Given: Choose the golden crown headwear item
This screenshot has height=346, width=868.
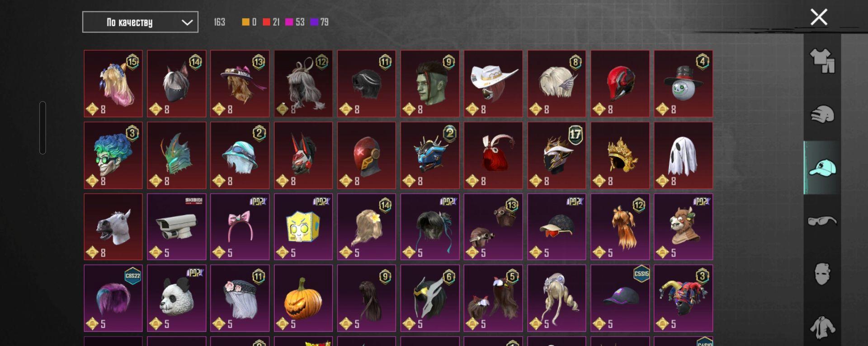Looking at the screenshot, I should (x=620, y=155).
